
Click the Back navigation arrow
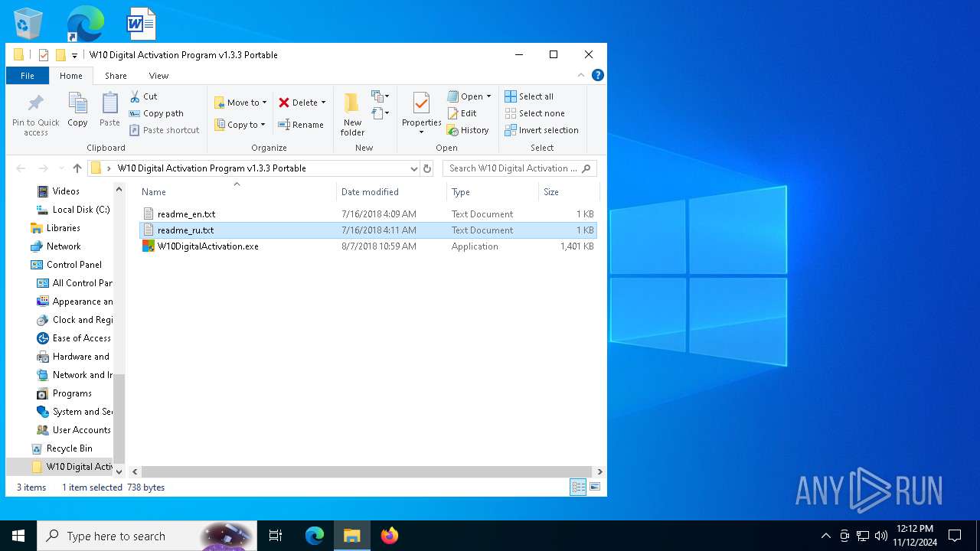[x=21, y=168]
